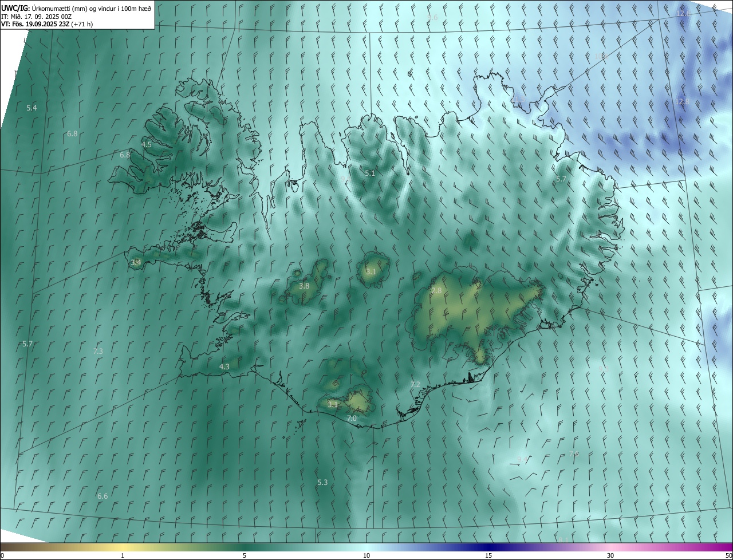Select the 3.8 value label
Screen dimensions: 733x560
point(304,286)
